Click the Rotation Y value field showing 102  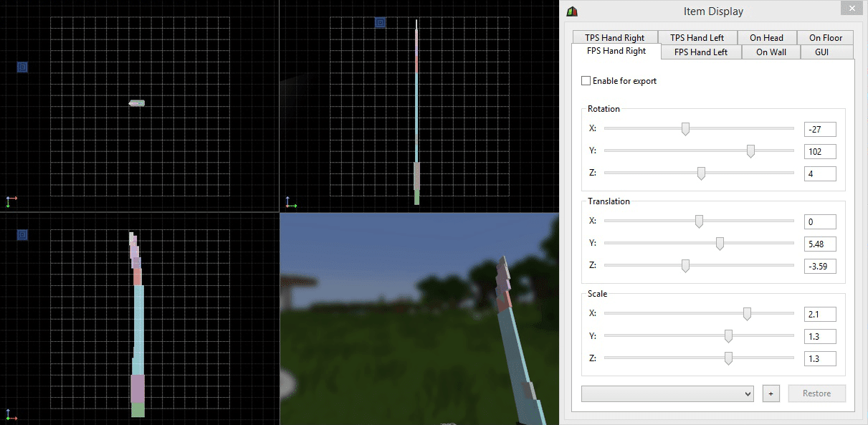[819, 151]
